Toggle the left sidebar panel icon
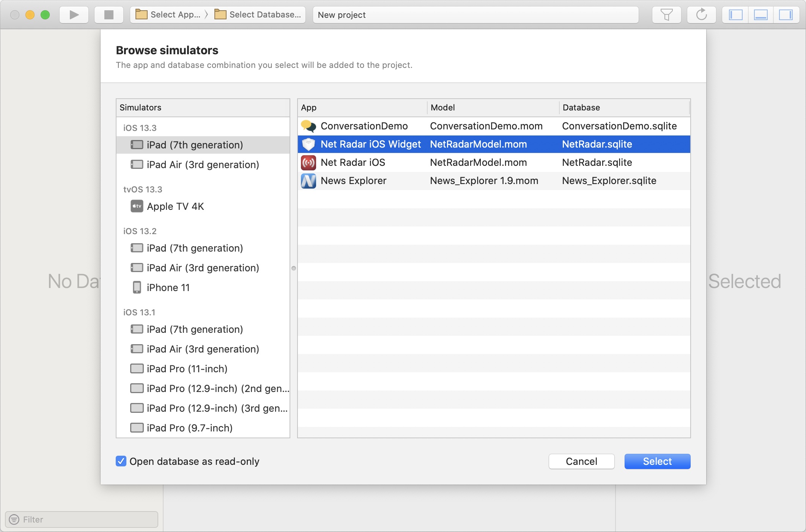The width and height of the screenshot is (806, 532). click(x=735, y=15)
